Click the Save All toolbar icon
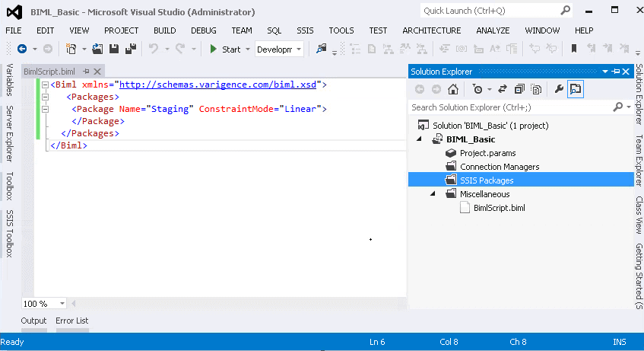This screenshot has width=644, height=351. (x=131, y=49)
